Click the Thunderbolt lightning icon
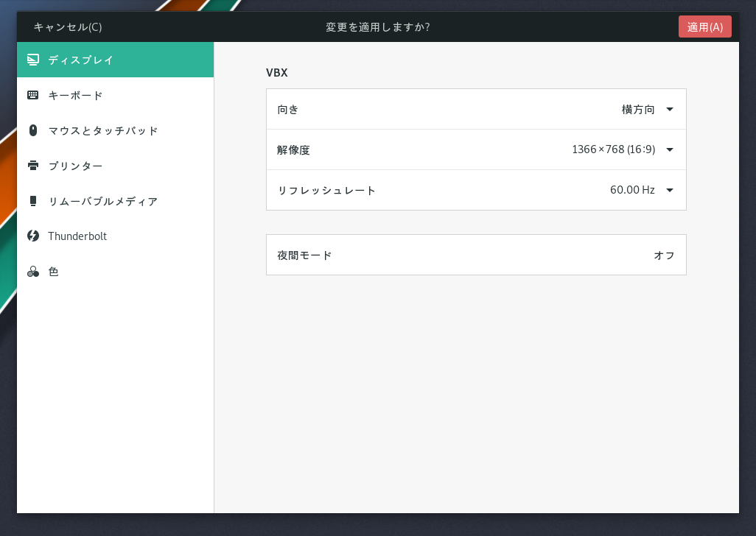Screen dimensions: 756x536 [x=32, y=236]
